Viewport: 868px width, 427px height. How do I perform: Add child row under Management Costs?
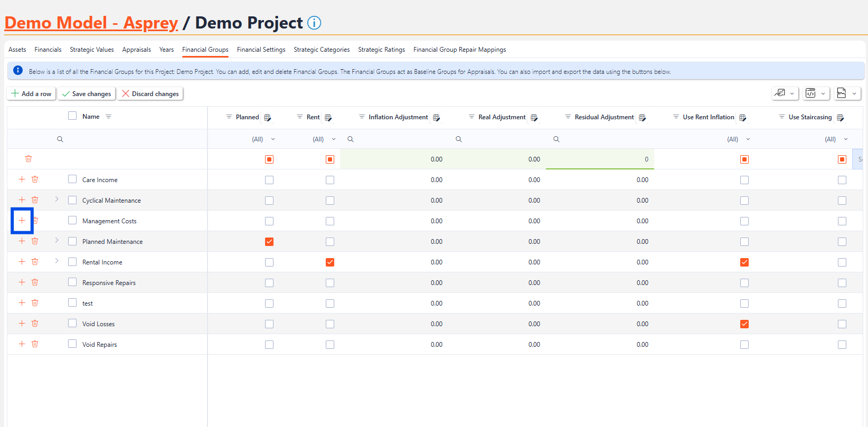(x=22, y=221)
